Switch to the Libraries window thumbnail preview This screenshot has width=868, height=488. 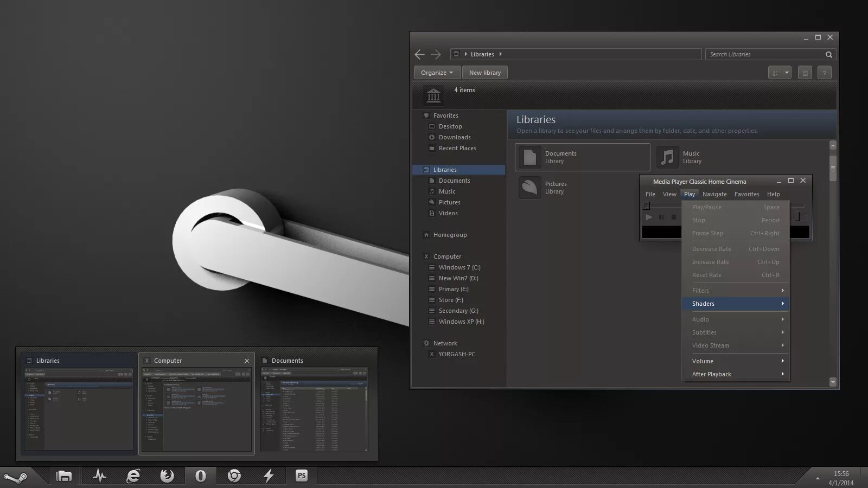pyautogui.click(x=79, y=403)
